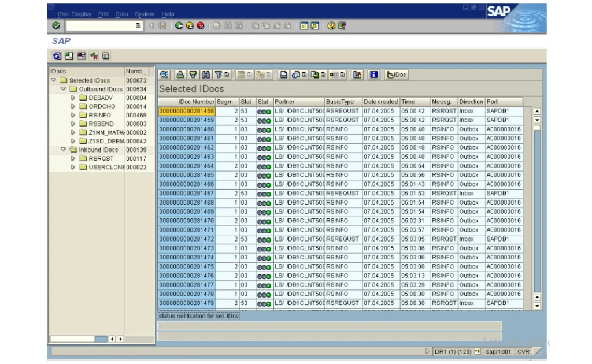Click the BasicType column header
Viewport: 592px width, 364px height.
coord(343,102)
